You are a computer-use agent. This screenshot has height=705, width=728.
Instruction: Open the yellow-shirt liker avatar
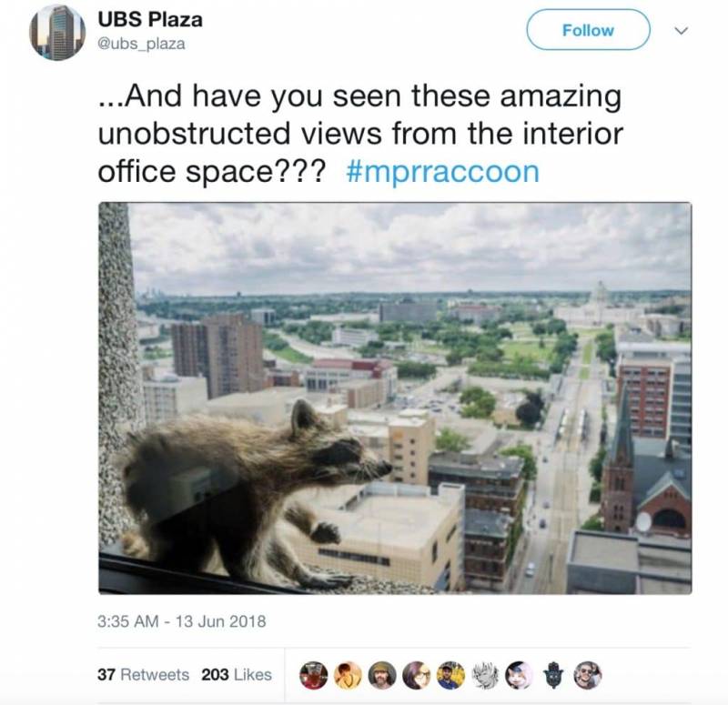pos(348,675)
